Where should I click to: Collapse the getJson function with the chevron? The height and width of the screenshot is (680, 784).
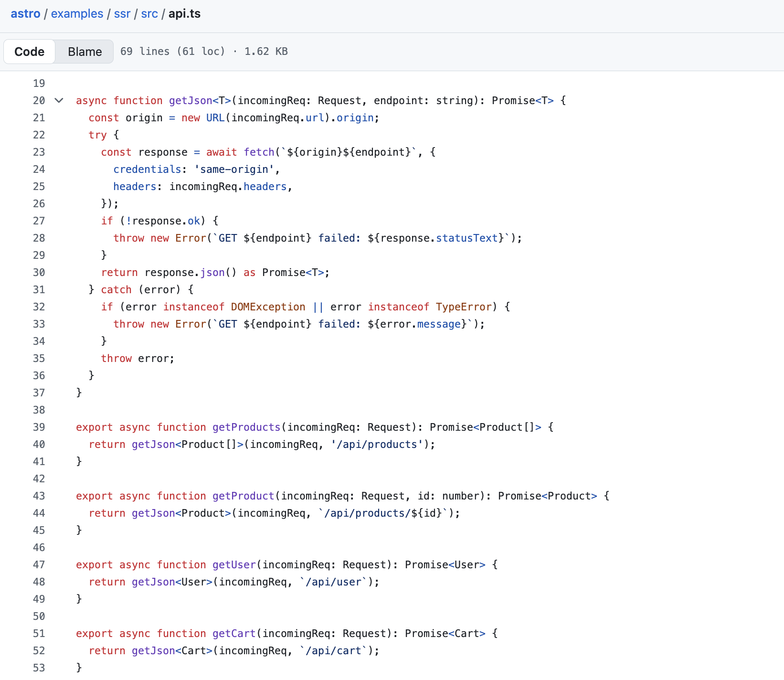pyautogui.click(x=59, y=100)
